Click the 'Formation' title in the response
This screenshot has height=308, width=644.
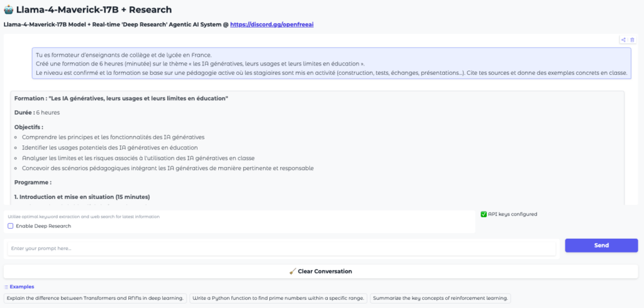coord(121,99)
